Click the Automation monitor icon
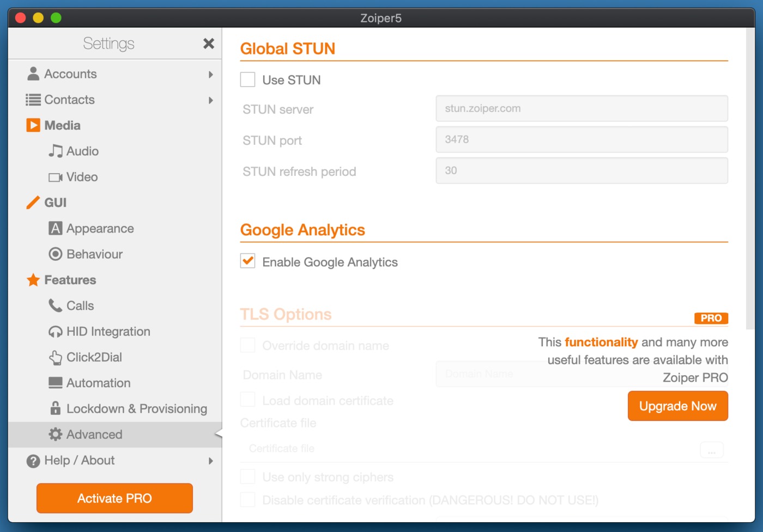 (x=56, y=383)
